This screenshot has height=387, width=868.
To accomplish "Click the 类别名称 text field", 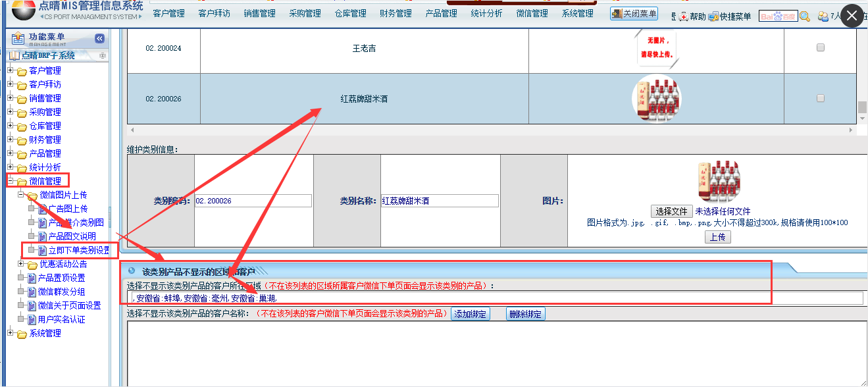I will point(440,201).
